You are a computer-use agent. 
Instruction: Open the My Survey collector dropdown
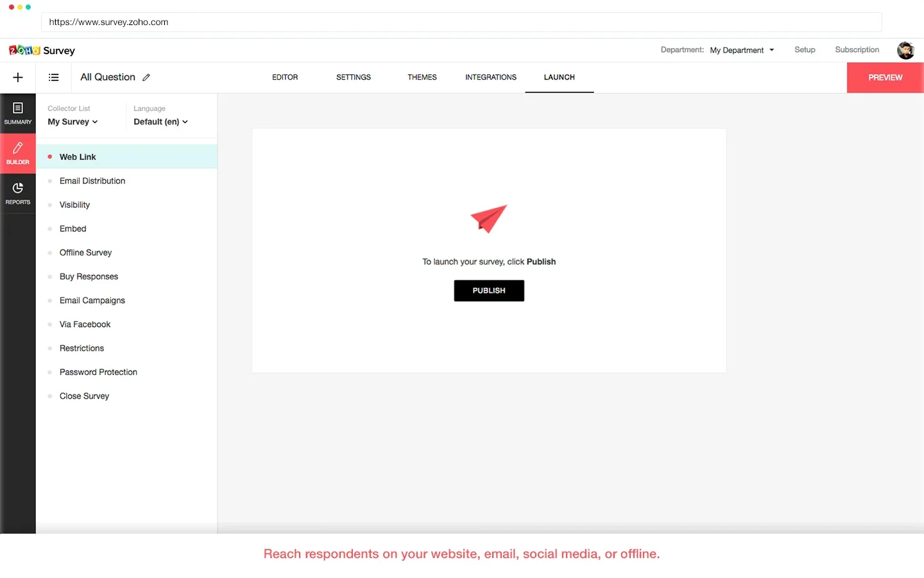click(x=72, y=121)
